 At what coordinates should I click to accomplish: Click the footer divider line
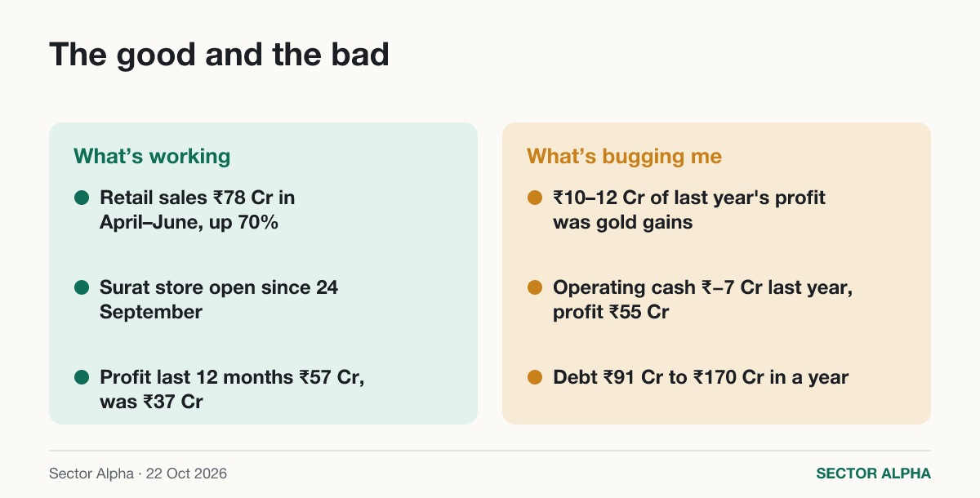490,451
